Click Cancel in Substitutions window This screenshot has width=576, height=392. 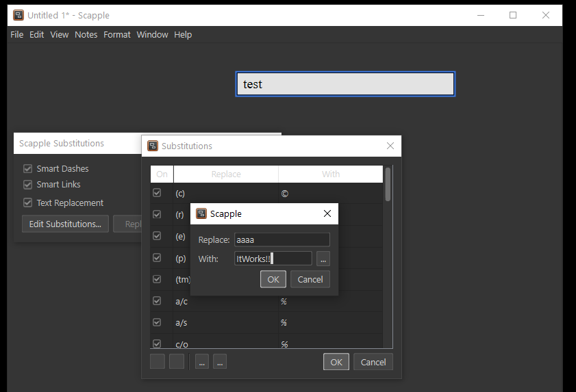[x=373, y=362]
